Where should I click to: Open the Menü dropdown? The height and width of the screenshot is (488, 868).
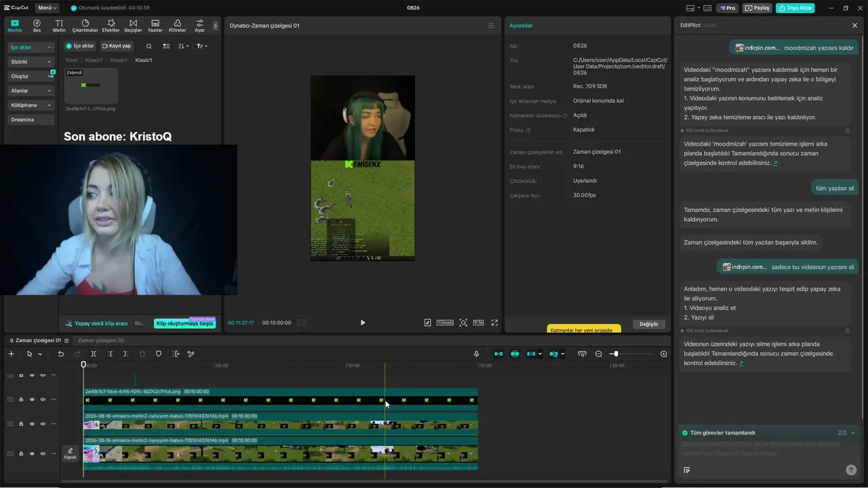pos(47,8)
